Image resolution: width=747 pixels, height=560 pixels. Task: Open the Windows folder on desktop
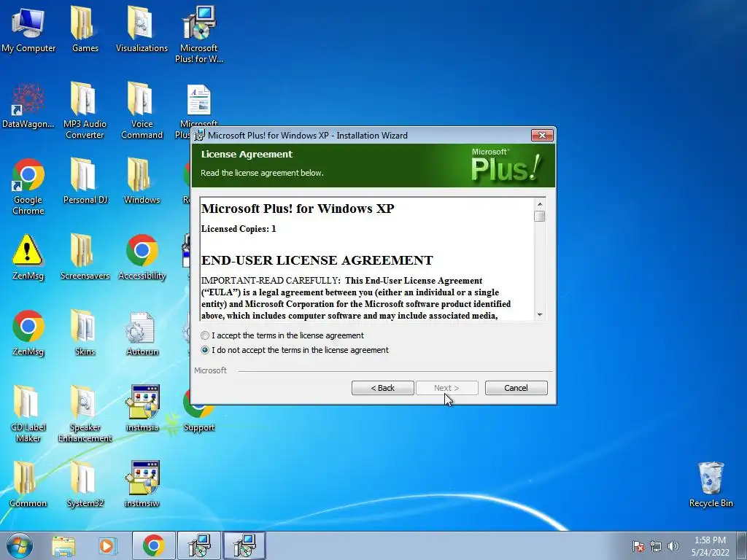(142, 182)
